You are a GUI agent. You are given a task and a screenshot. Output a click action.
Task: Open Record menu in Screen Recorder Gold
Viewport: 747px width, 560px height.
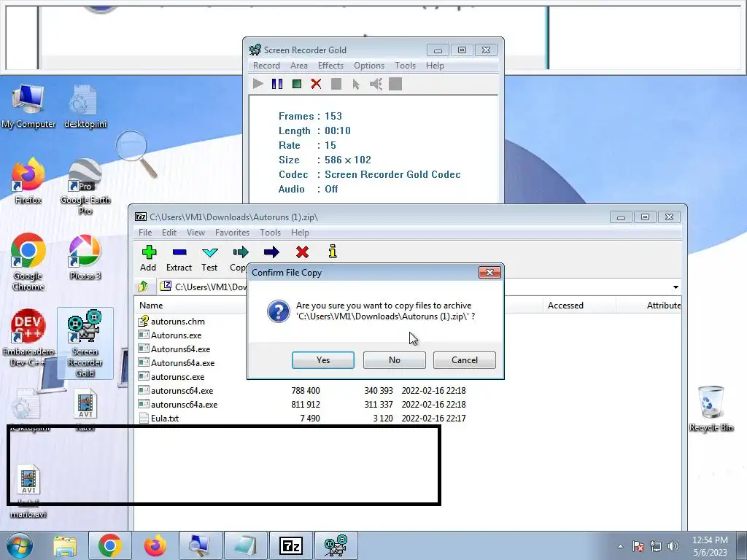(266, 66)
